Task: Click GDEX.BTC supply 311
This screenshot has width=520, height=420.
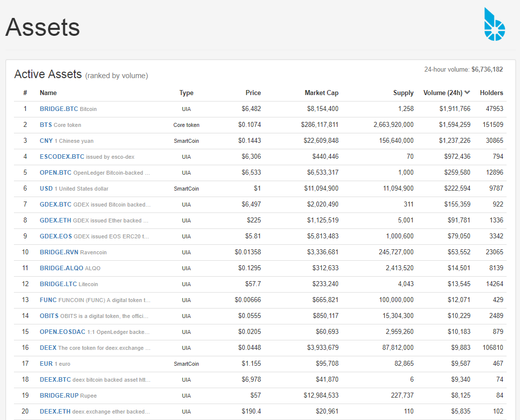Action: pos(409,205)
